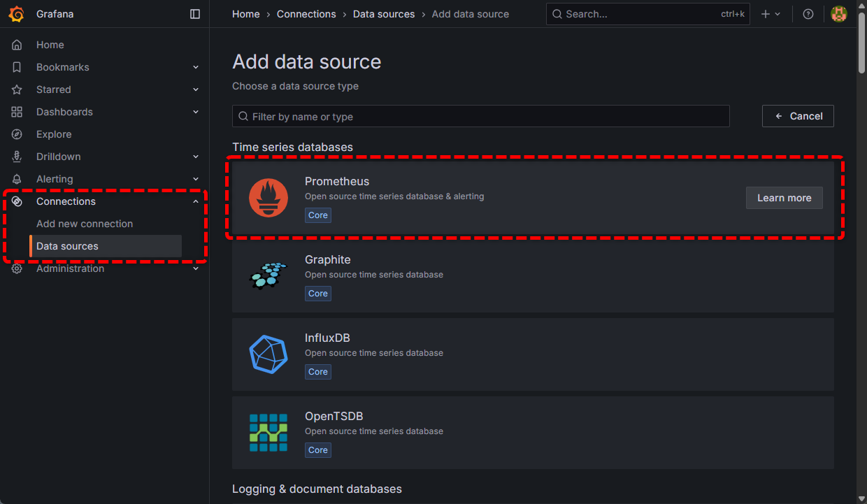Image resolution: width=867 pixels, height=504 pixels.
Task: Click the top Search box
Action: click(x=647, y=14)
